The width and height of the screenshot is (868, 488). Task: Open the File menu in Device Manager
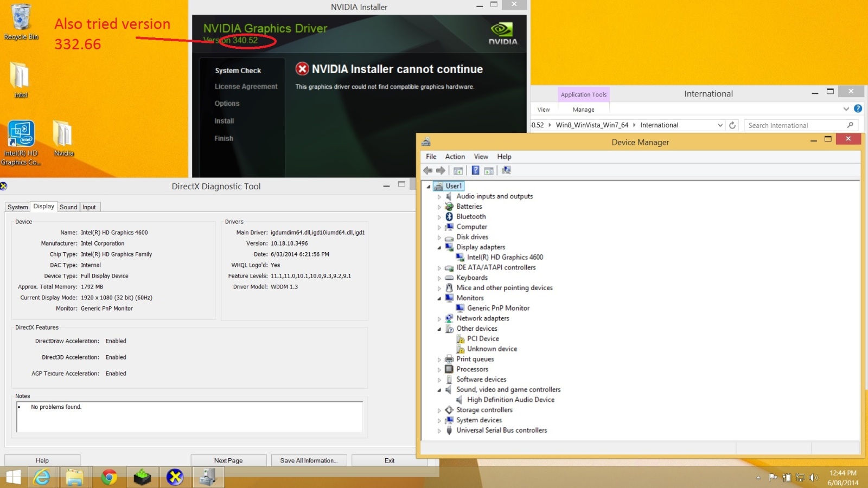[x=431, y=157]
